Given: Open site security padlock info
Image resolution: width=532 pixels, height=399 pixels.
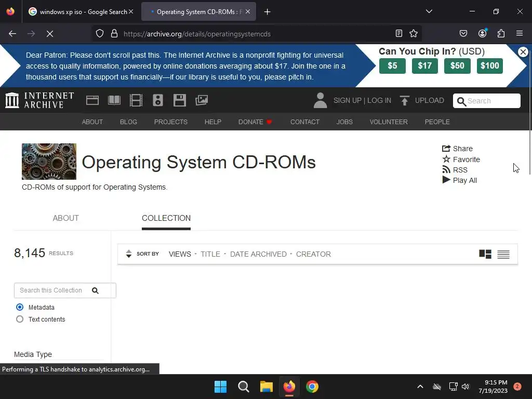Looking at the screenshot, I should point(114,34).
